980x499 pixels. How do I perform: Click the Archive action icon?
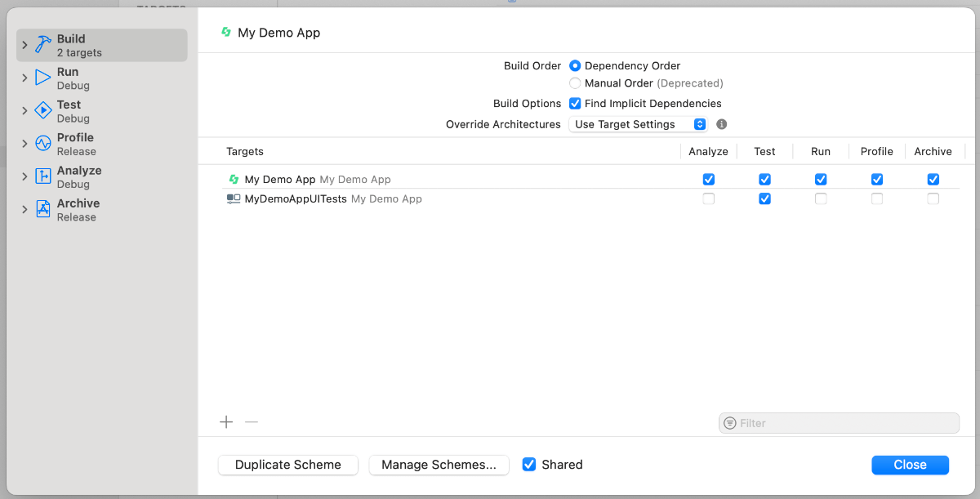[x=43, y=208]
